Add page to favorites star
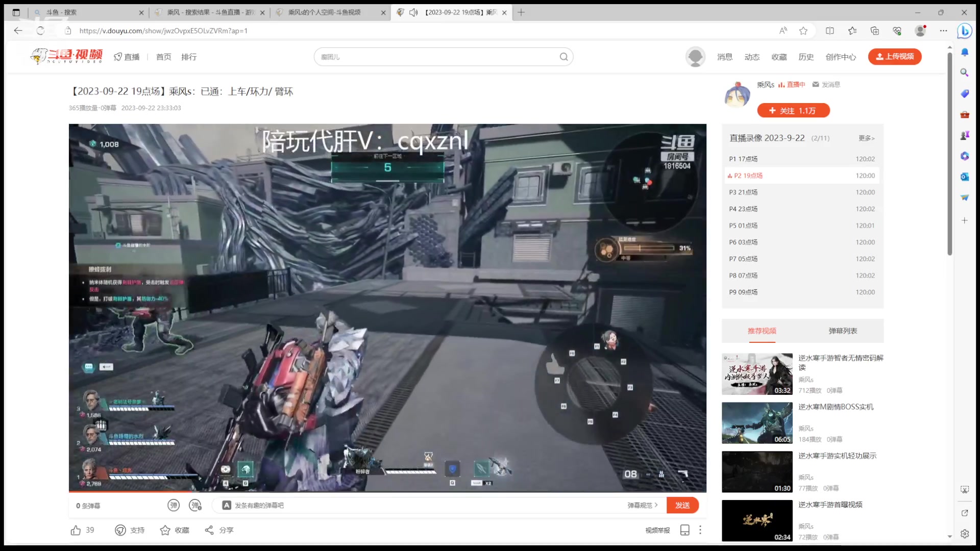The height and width of the screenshot is (551, 980). (803, 31)
